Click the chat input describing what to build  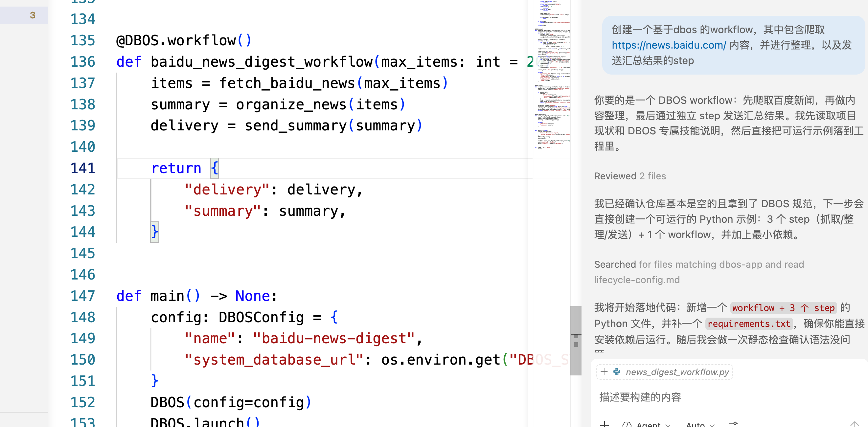728,397
